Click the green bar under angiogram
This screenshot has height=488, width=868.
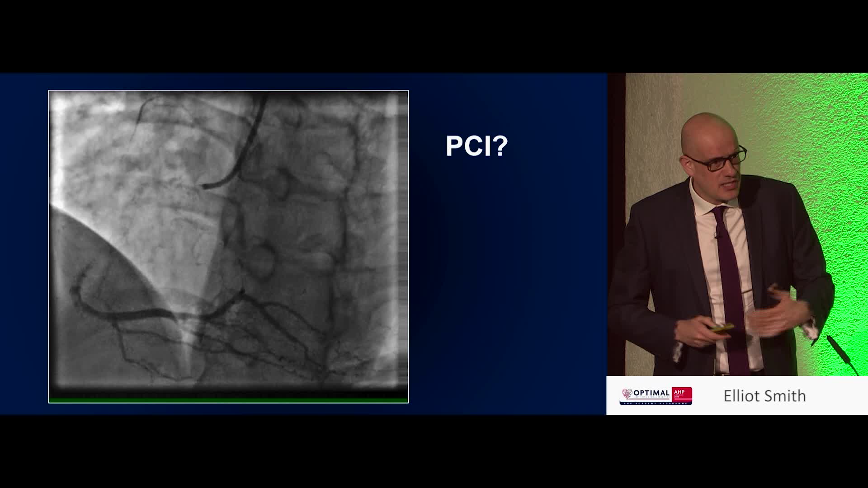228,400
